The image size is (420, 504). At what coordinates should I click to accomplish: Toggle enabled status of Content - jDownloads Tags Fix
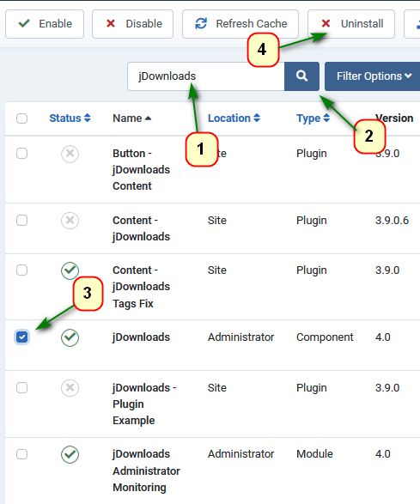point(70,270)
